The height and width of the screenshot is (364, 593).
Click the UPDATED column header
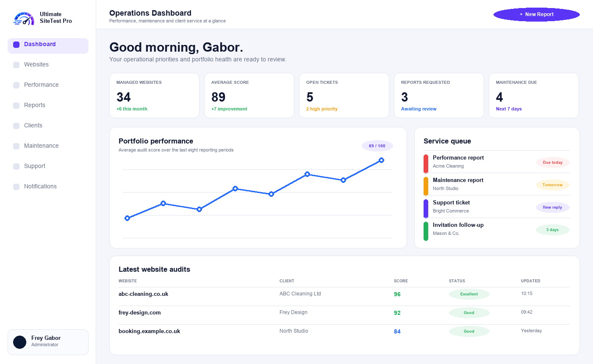tap(530, 281)
